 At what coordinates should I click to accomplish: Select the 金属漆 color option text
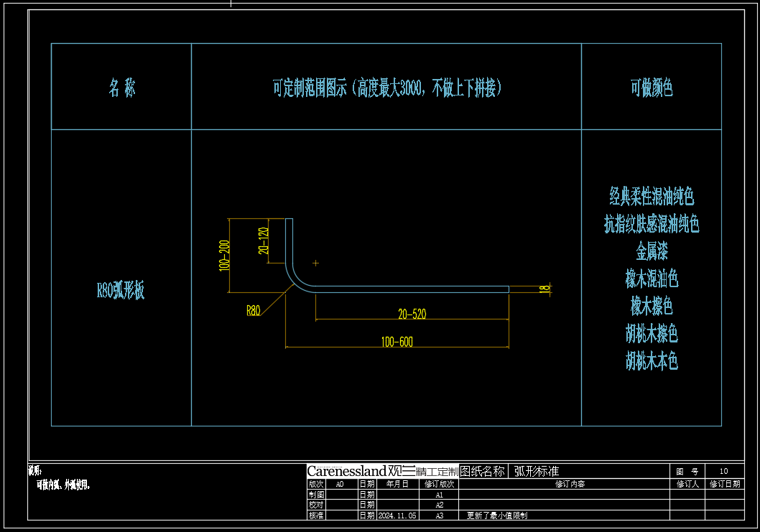(x=652, y=251)
